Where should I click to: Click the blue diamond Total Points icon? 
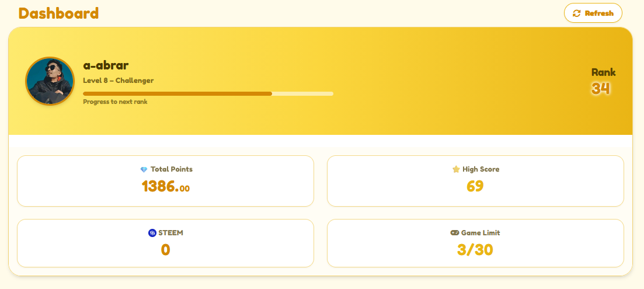pos(144,169)
